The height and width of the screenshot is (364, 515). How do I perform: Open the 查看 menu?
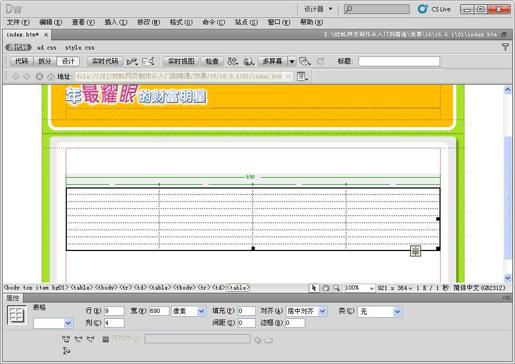pyautogui.click(x=83, y=22)
